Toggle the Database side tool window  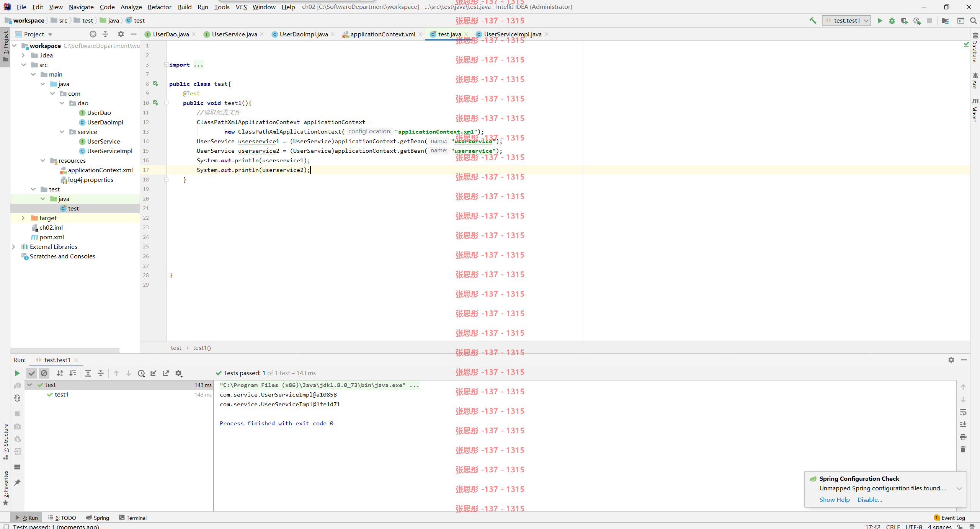(975, 48)
